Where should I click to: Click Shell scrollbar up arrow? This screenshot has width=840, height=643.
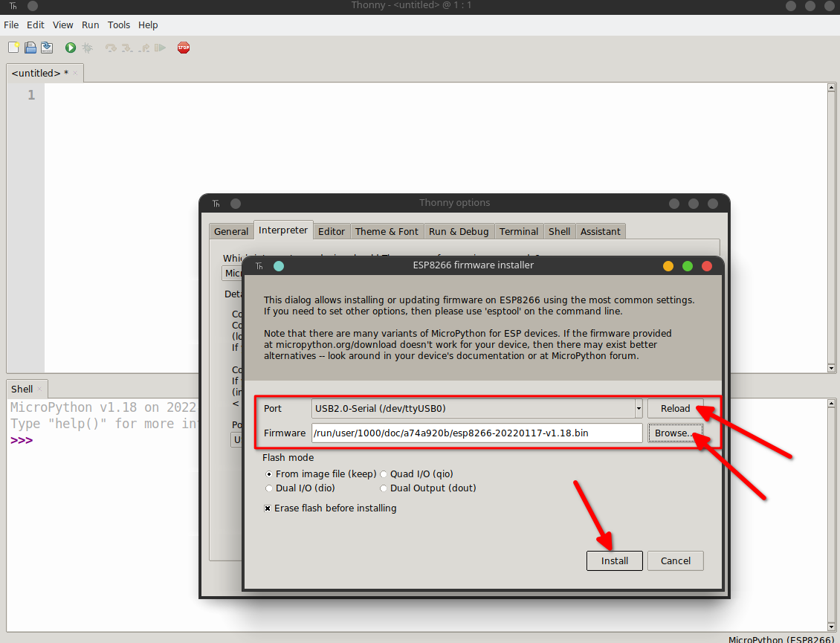(x=831, y=404)
